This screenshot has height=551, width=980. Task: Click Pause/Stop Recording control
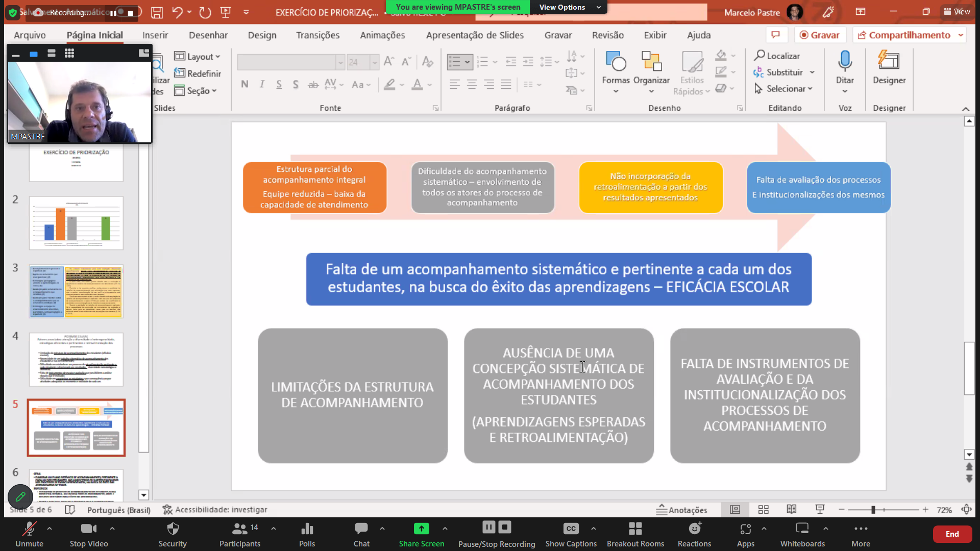(497, 534)
